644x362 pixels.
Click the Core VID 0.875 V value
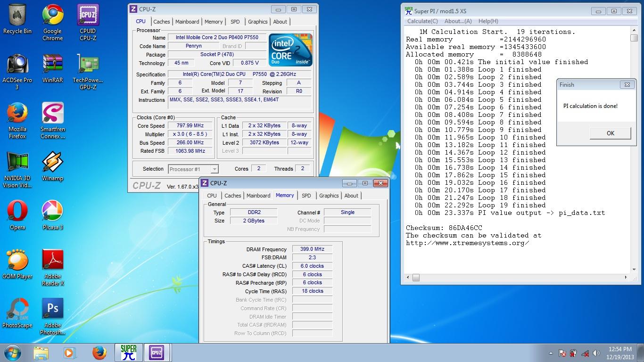(x=249, y=63)
